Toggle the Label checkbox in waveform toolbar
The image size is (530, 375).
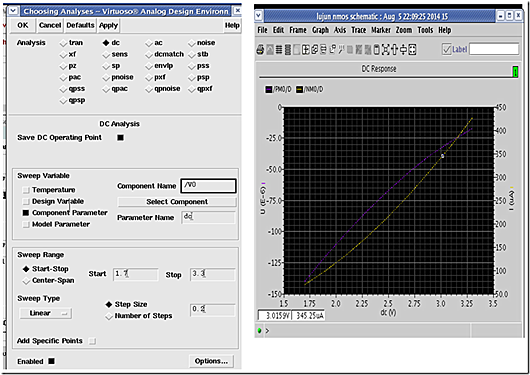(447, 49)
